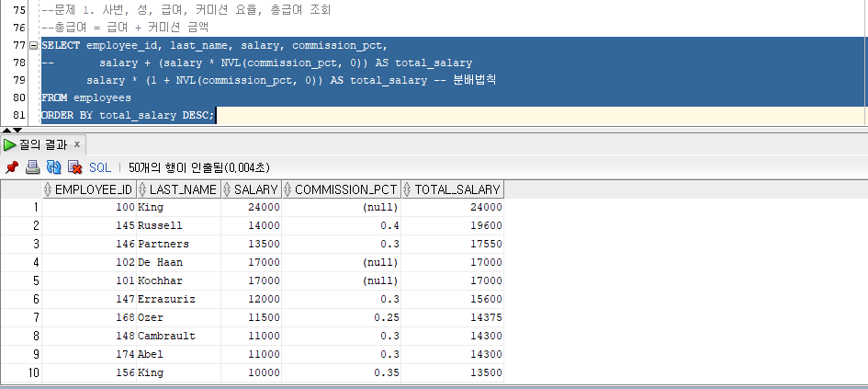The width and height of the screenshot is (868, 389).
Task: Select the LAST_NAME cell 'Abel'
Action: pos(178,354)
